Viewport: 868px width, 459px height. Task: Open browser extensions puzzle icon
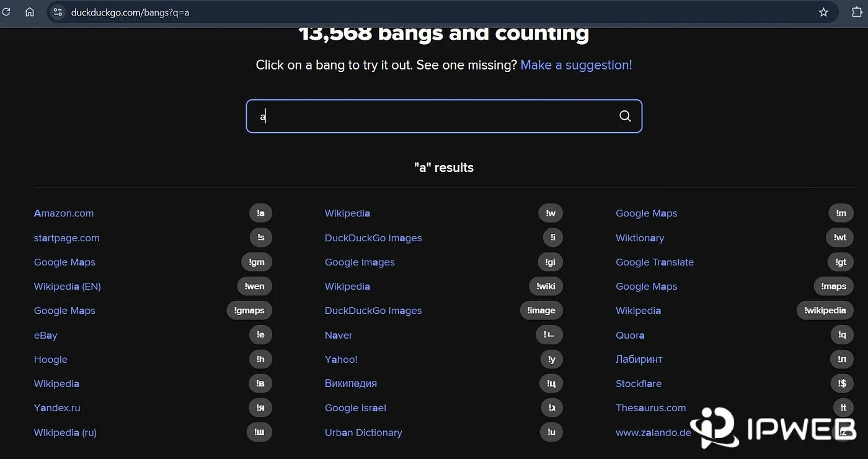pyautogui.click(x=857, y=12)
